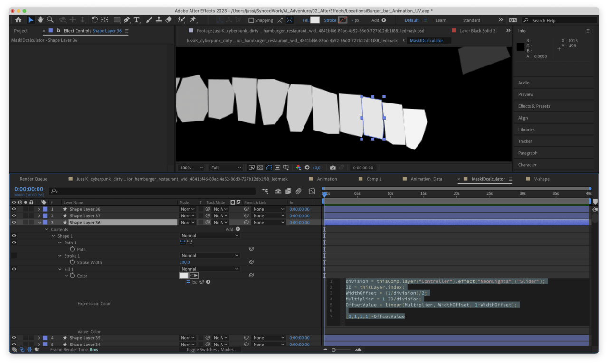Expand Shape Layer 37 properties

39,216
